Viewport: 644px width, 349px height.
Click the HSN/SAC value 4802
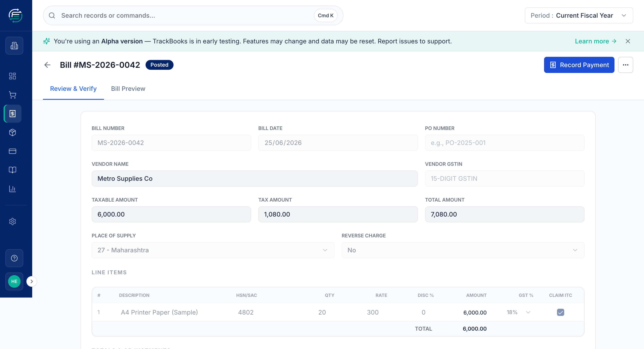coord(246,312)
